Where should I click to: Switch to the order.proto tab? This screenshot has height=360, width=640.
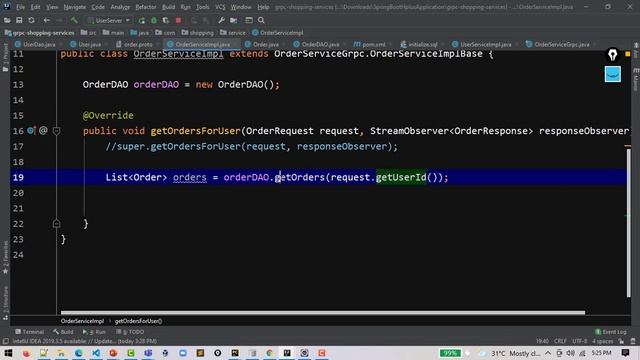(138, 44)
